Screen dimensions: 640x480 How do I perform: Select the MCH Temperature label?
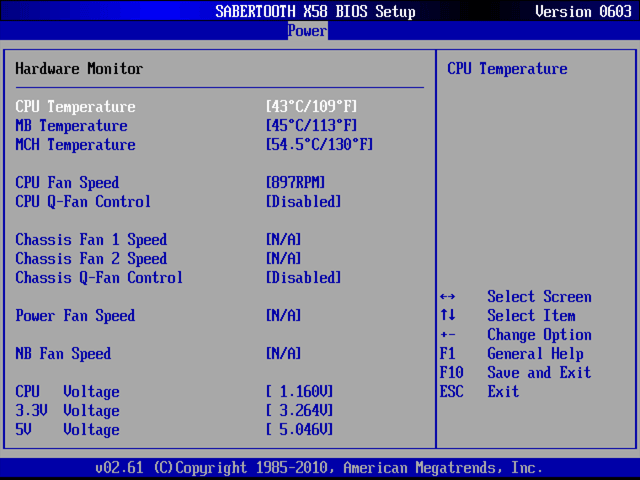pos(76,145)
